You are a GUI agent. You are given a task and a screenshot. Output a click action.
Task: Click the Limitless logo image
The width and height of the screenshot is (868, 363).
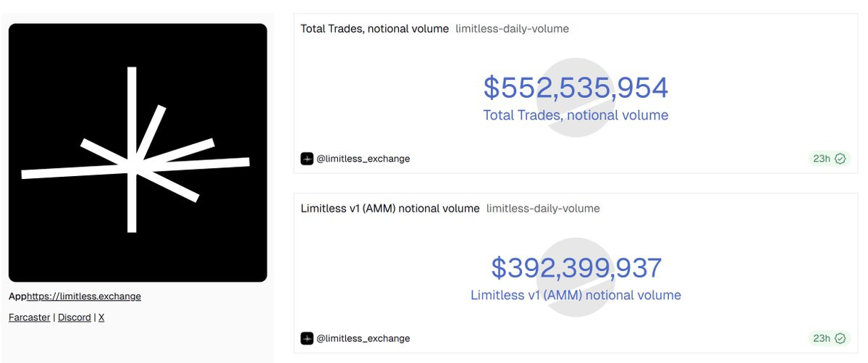point(138,152)
